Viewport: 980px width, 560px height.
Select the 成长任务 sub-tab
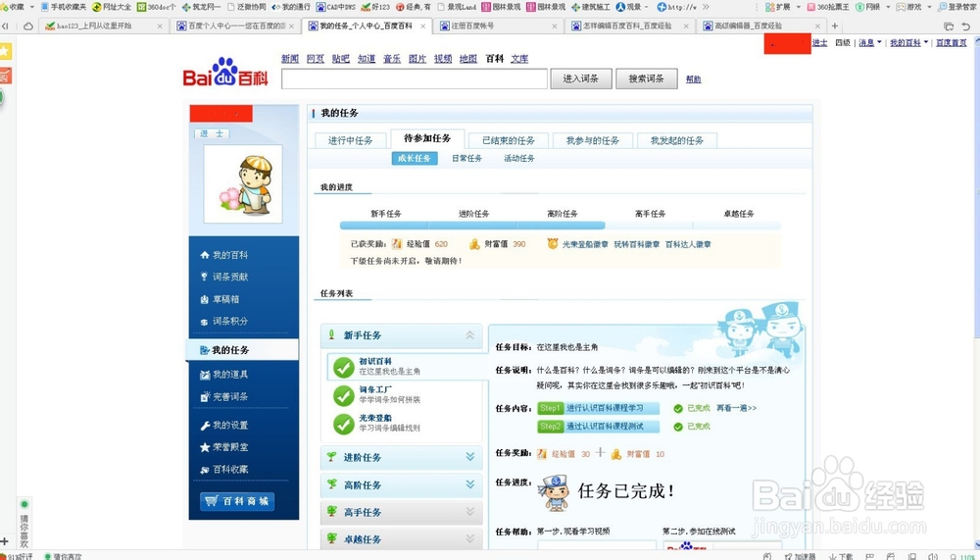point(414,158)
